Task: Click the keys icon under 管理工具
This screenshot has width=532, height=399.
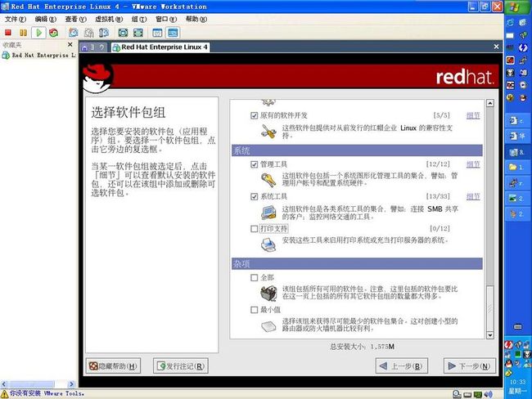Action: [x=268, y=179]
